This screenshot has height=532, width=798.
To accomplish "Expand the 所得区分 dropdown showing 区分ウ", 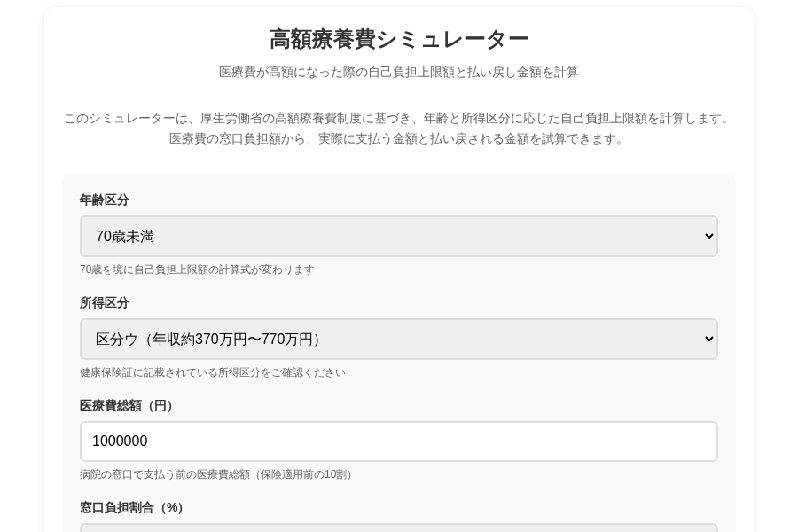I will pos(398,340).
